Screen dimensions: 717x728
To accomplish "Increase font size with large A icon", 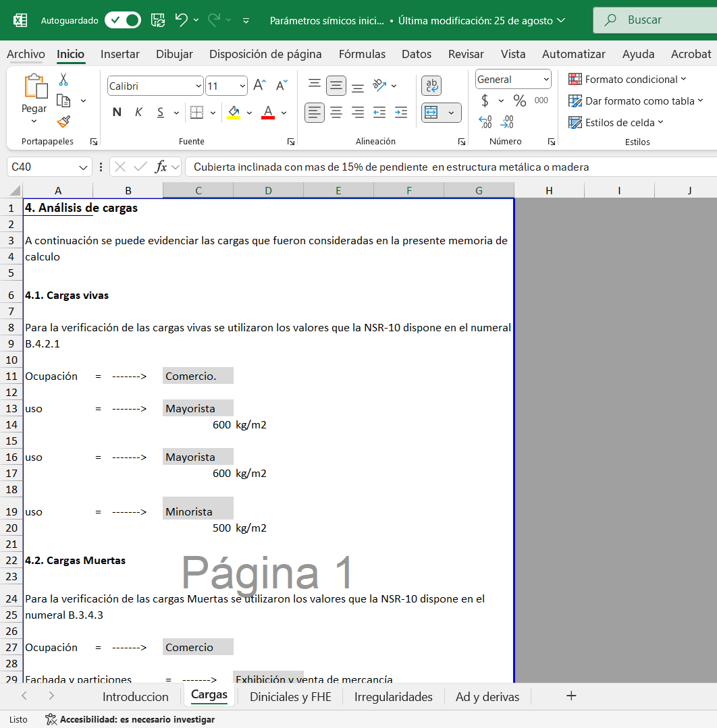I will [259, 86].
